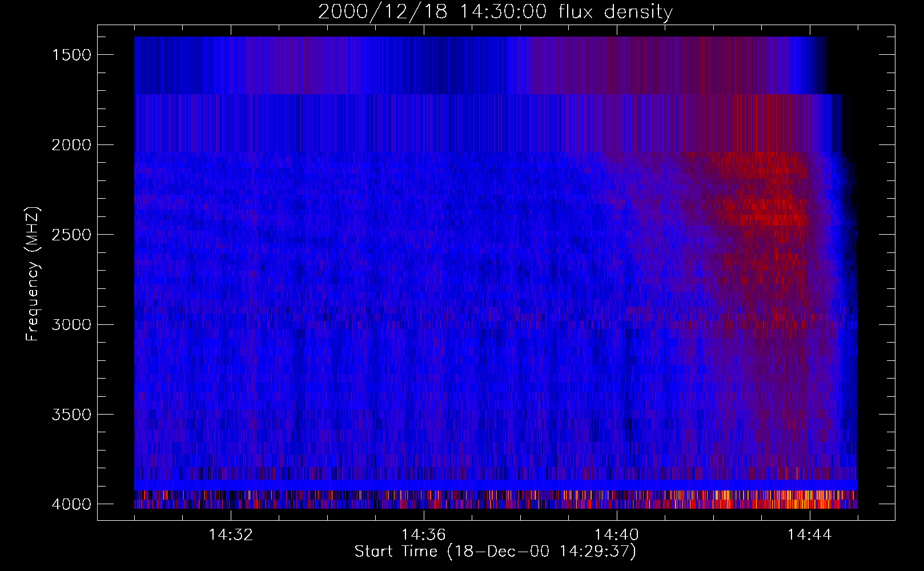Click the 14:40 time tick label
This screenshot has height=571, width=924.
[617, 535]
